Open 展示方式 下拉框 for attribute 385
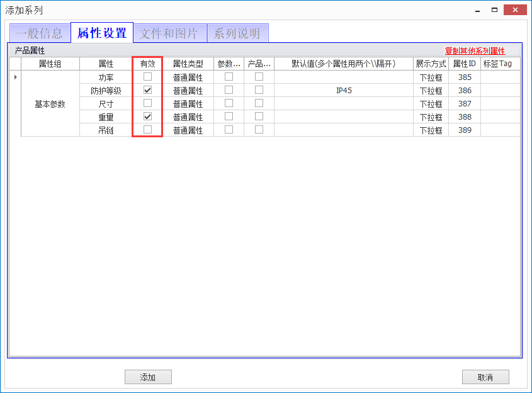The width and height of the screenshot is (532, 393). pyautogui.click(x=431, y=77)
